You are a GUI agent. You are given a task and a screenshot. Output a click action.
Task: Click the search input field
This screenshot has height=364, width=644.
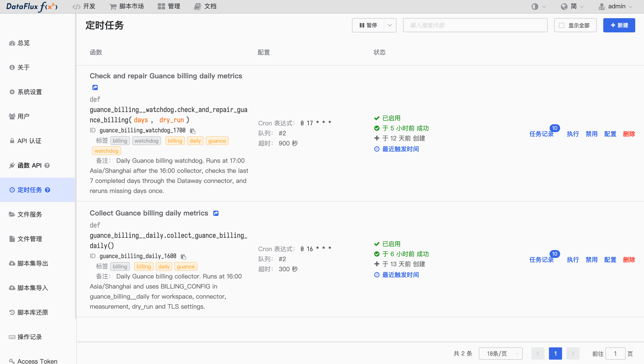click(475, 25)
